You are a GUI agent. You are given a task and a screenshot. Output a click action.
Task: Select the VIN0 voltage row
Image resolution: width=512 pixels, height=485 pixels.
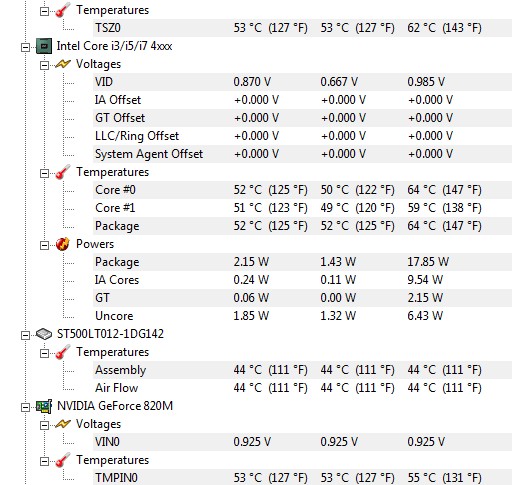point(302,442)
